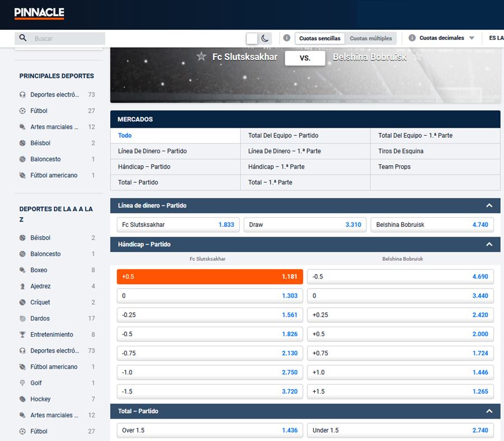The height and width of the screenshot is (441, 504).
Task: Favorite Fc Slutsksakhar with star icon
Action: click(202, 57)
